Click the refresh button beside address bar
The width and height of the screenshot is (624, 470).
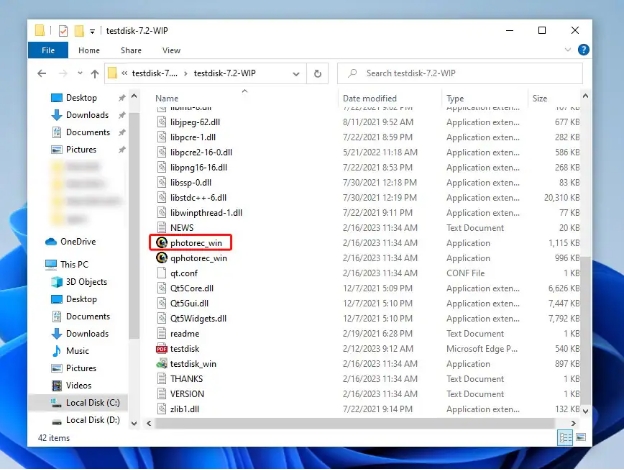pos(318,73)
